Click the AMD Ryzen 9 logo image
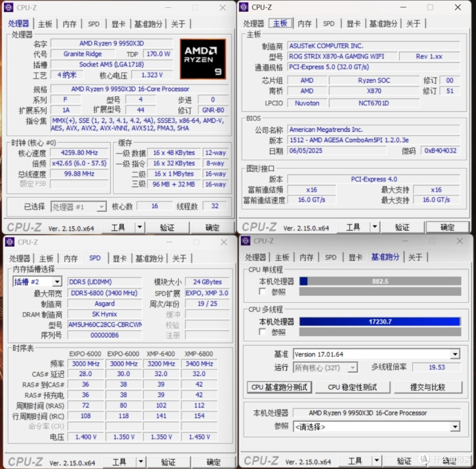476x469 pixels. pyautogui.click(x=203, y=59)
